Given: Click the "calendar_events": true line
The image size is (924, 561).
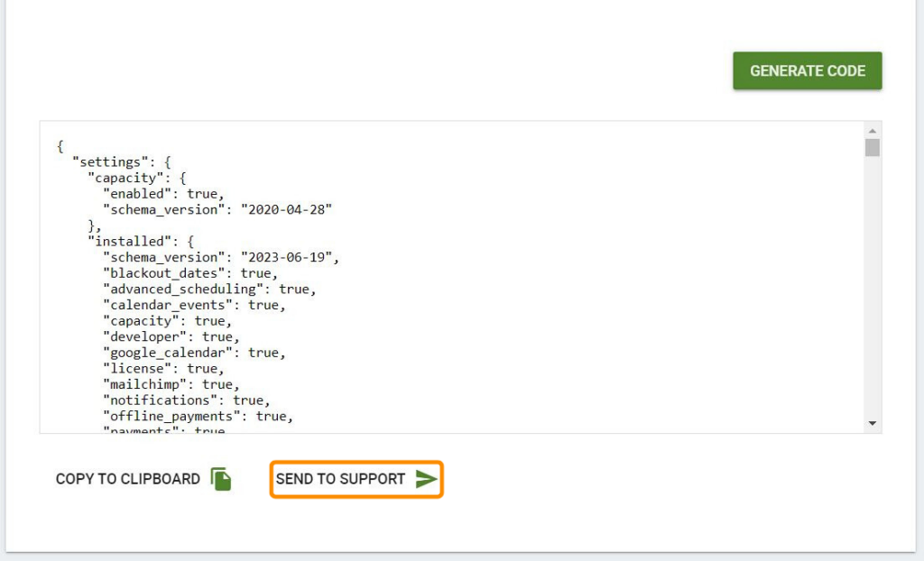Looking at the screenshot, I should tap(195, 305).
